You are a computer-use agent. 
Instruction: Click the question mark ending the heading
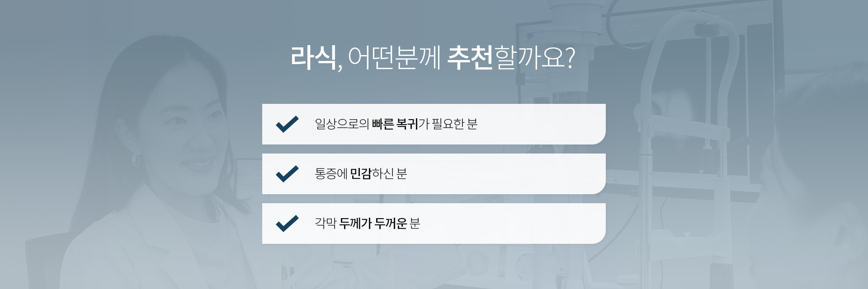[x=570, y=58]
